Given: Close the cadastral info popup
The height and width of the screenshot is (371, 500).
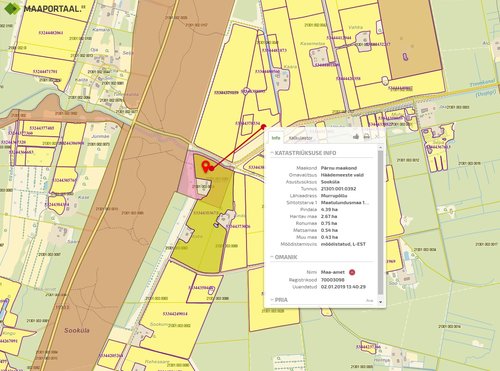Looking at the screenshot, I should tap(377, 137).
